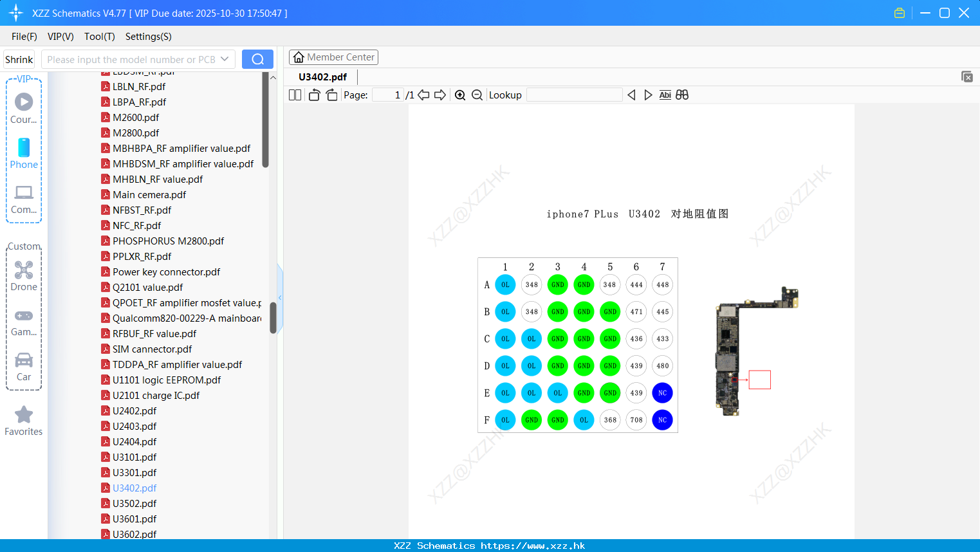Click pin F6 value 708
Screen dimensions: 980x552
pyautogui.click(x=636, y=419)
